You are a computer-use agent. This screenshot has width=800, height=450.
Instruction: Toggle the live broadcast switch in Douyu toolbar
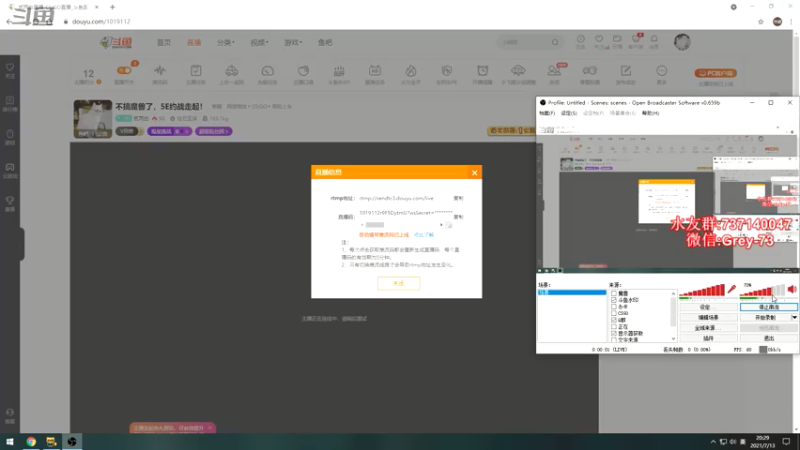[x=123, y=70]
